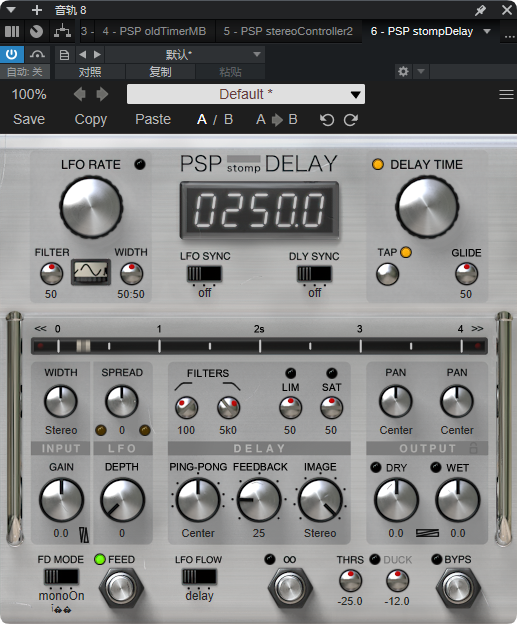Open the Default preset dropdown

(246, 94)
